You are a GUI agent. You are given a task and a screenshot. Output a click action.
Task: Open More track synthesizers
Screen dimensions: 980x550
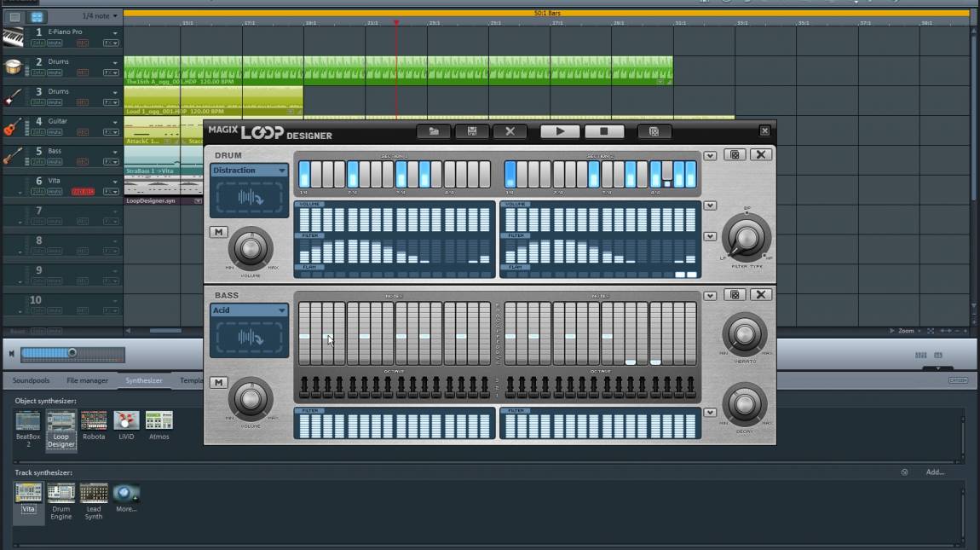click(x=126, y=497)
